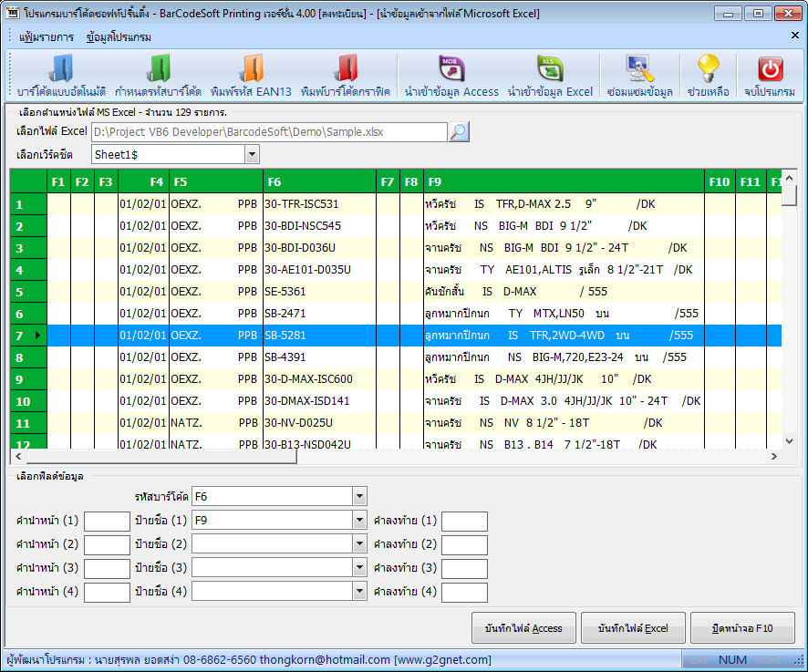Screen dimensions: 808x672
Task: Launch the Excel import icon
Action: [x=550, y=69]
